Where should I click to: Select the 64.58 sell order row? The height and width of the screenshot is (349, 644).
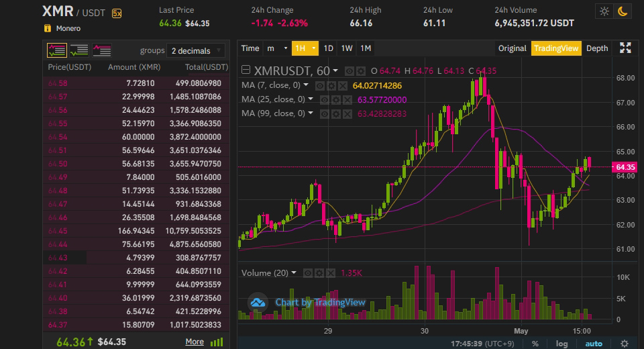click(136, 83)
